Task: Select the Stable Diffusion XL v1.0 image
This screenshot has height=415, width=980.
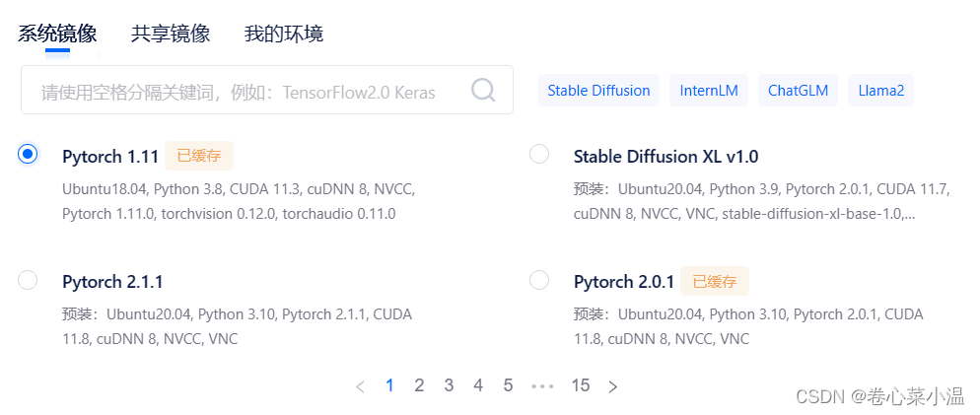Action: (x=539, y=154)
